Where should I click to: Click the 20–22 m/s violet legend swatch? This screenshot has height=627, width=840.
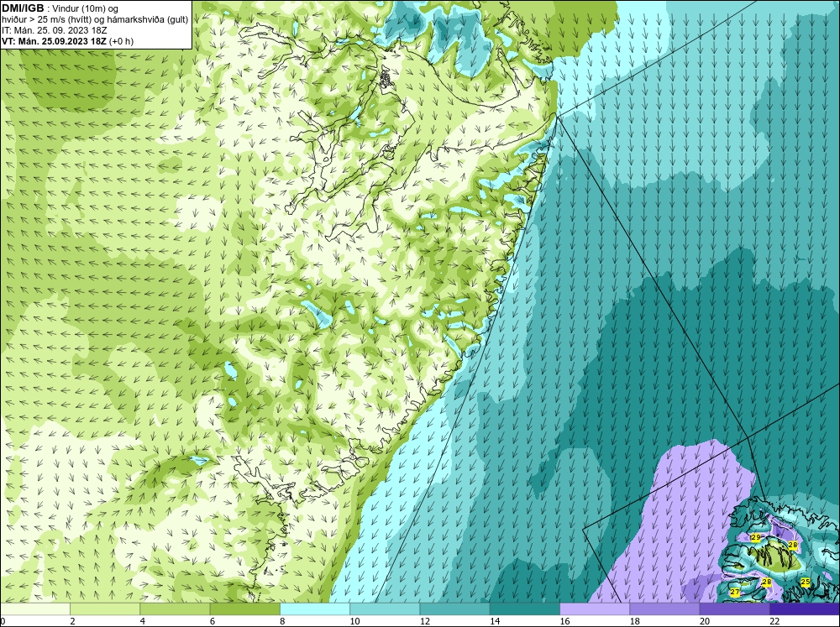pos(735,609)
